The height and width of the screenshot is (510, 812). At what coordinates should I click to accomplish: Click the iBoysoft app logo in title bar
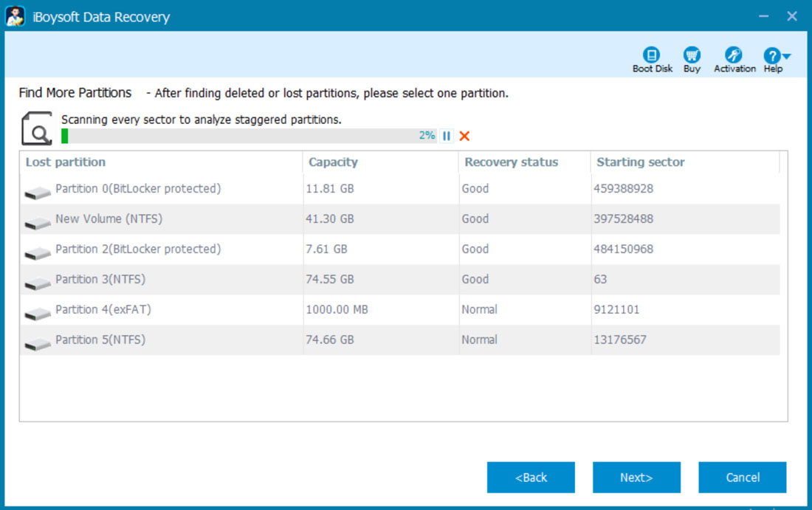(x=16, y=16)
